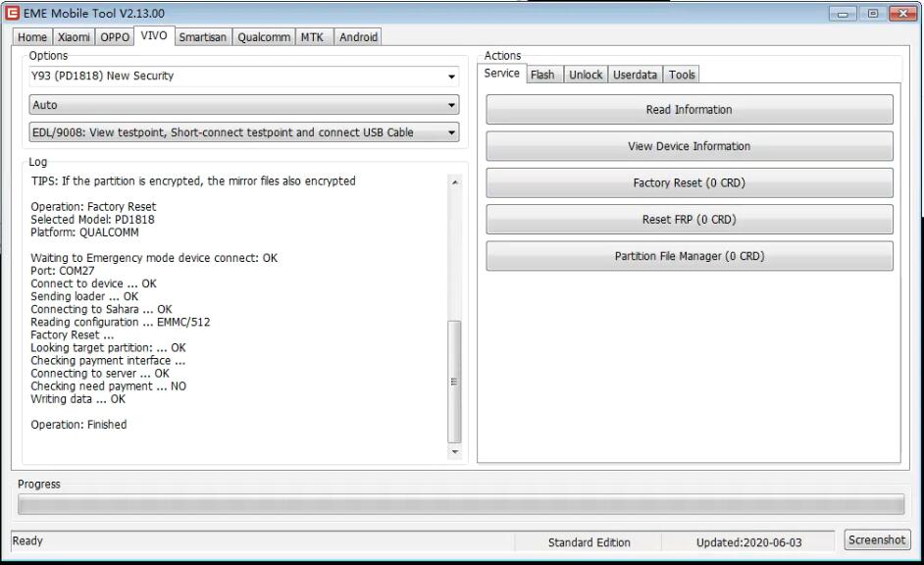
Task: Open the EDL/9008 connection mode dropdown
Action: point(244,132)
